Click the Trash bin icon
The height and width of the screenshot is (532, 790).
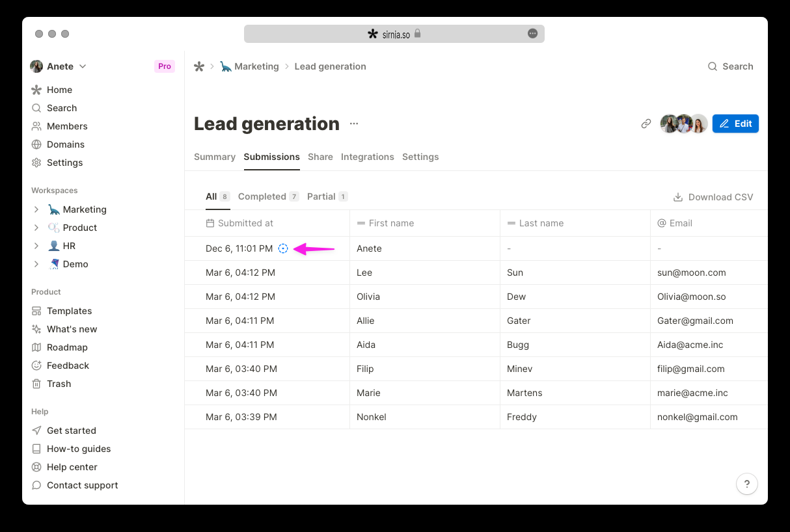[x=36, y=384]
